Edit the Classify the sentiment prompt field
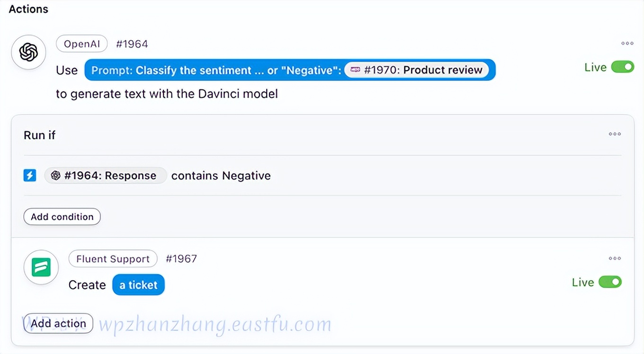 215,71
